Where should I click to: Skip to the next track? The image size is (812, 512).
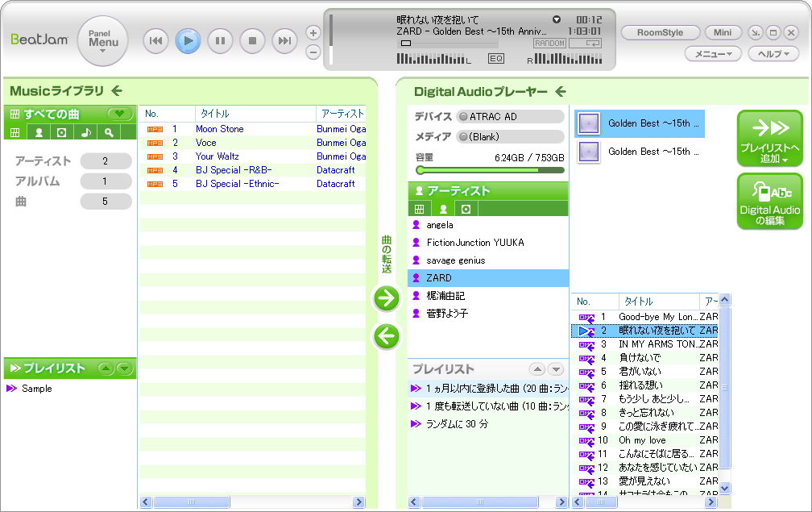(x=284, y=41)
